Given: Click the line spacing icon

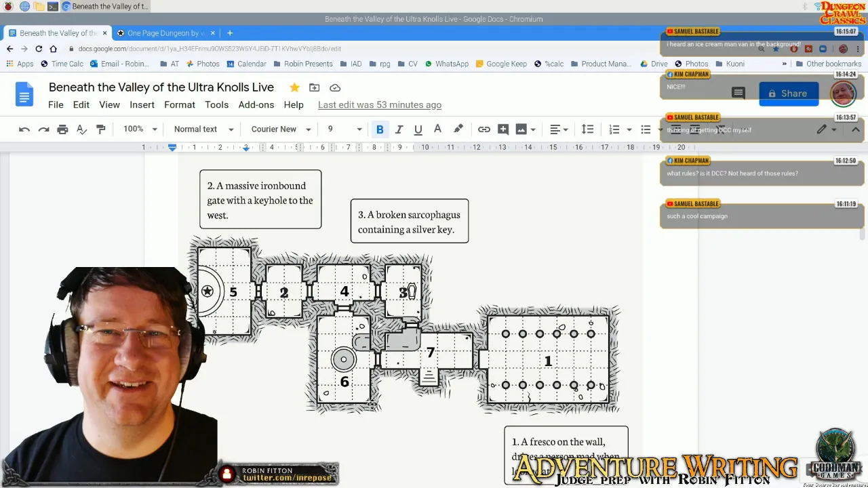Looking at the screenshot, I should coord(587,129).
